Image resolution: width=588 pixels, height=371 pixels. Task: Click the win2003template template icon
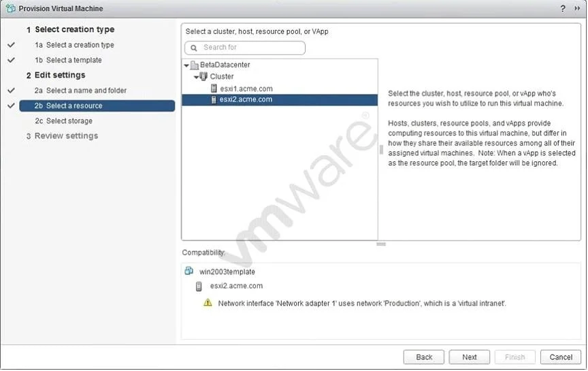click(x=189, y=271)
